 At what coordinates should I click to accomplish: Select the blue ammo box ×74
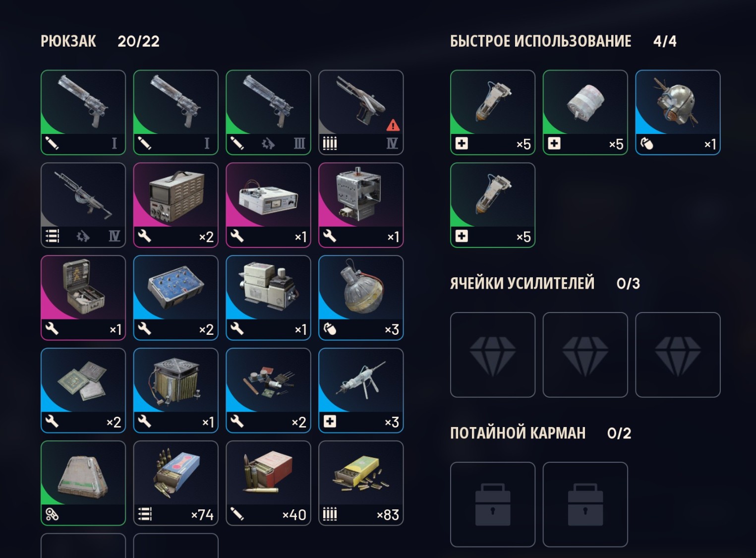pyautogui.click(x=175, y=483)
